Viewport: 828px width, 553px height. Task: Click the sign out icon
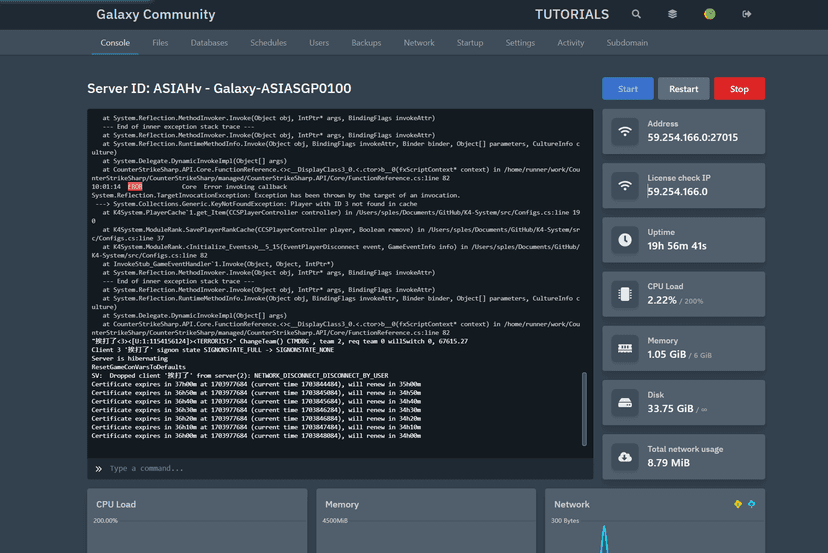(747, 14)
